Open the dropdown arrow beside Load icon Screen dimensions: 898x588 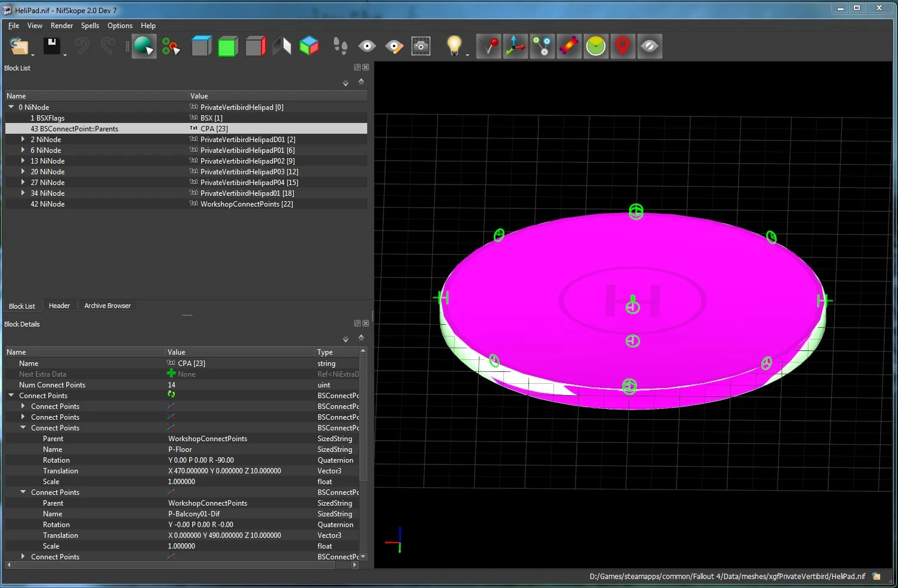click(x=33, y=55)
